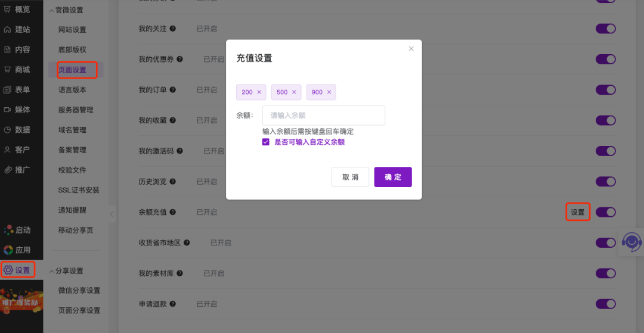Show help tooltip for 我的激活码
Viewport: 644px width, 333px height.
(x=180, y=151)
